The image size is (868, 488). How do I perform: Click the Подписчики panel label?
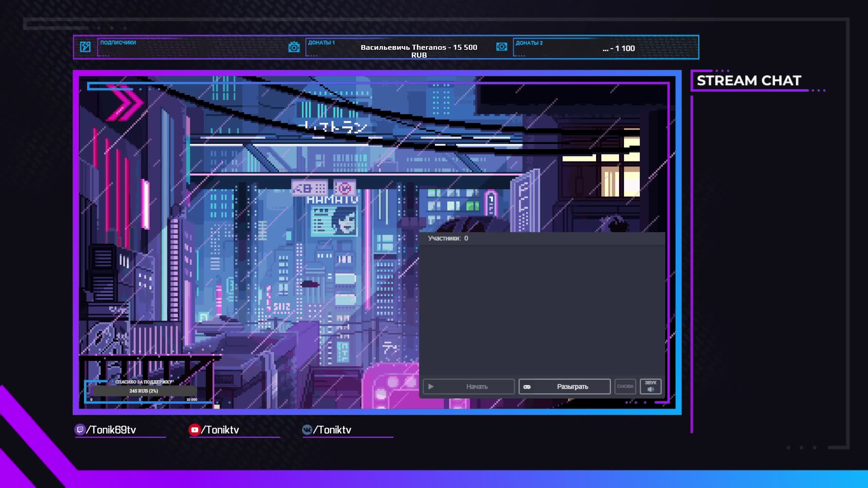click(x=118, y=43)
